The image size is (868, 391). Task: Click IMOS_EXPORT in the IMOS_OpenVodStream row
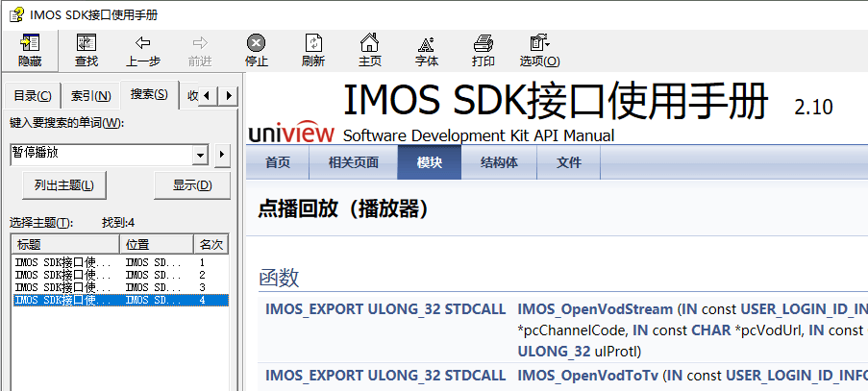[315, 309]
